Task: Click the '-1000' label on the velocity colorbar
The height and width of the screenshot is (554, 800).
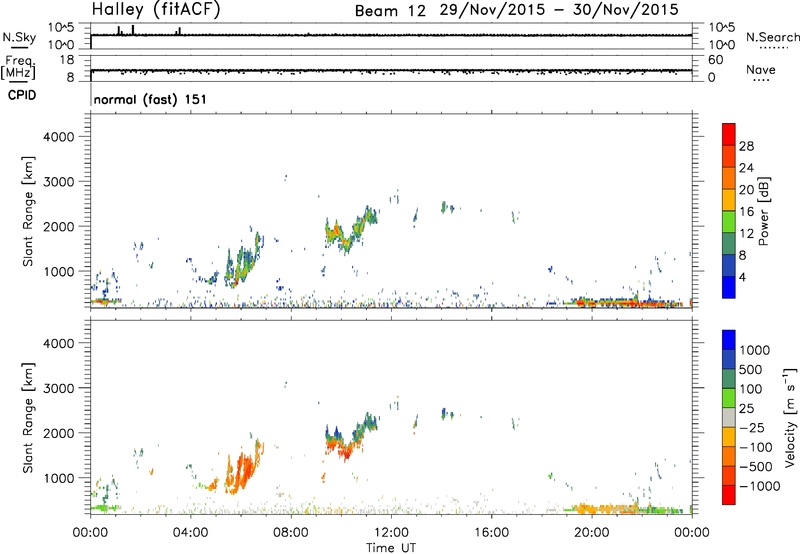Action: (759, 486)
